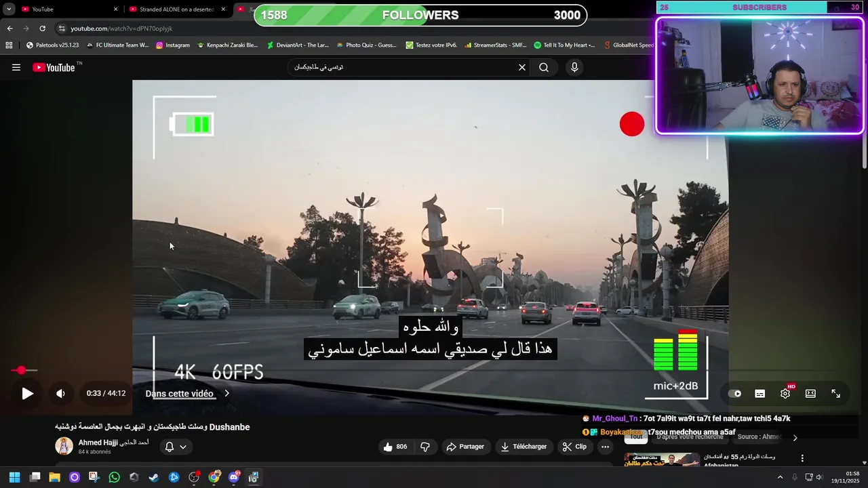The width and height of the screenshot is (868, 488).
Task: Select the 'D'après votre recherche' chip
Action: click(690, 437)
